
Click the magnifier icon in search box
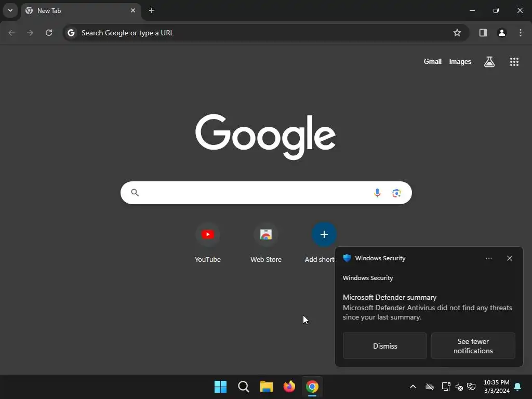tap(135, 193)
